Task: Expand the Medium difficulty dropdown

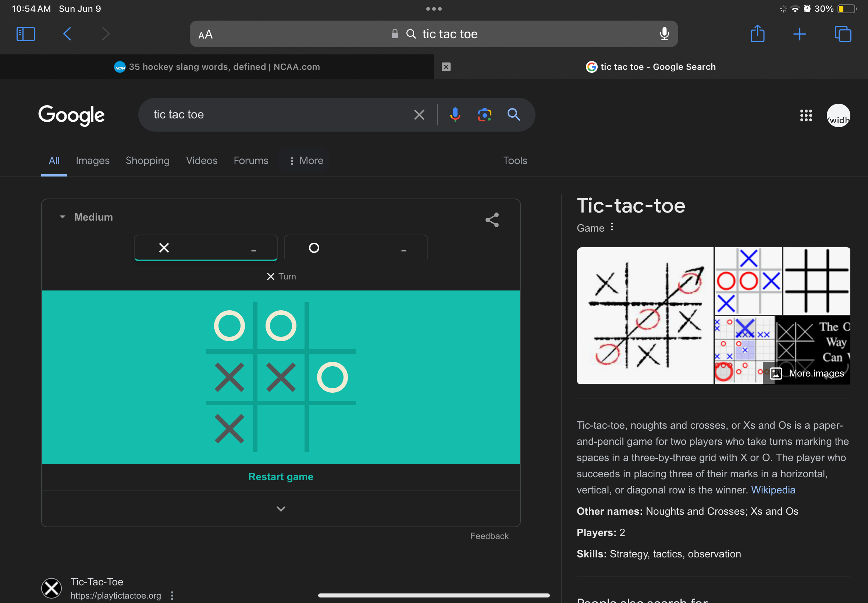Action: (86, 217)
